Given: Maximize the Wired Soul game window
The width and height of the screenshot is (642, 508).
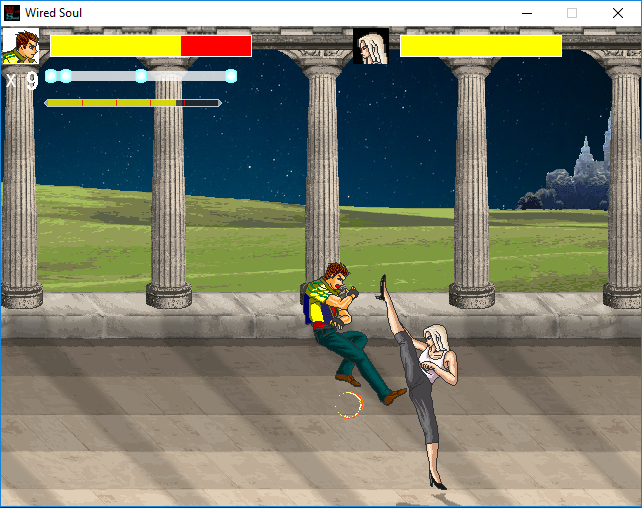Looking at the screenshot, I should click(x=572, y=13).
